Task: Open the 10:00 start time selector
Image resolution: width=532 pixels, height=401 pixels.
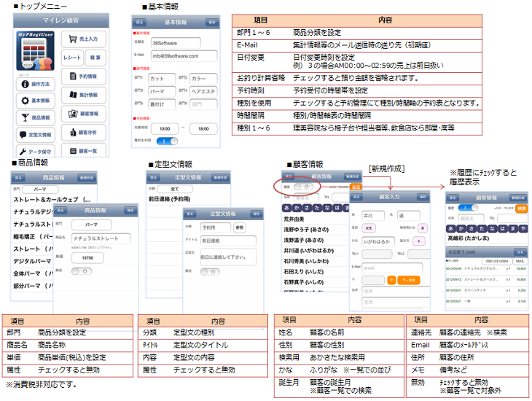Action: [x=165, y=129]
